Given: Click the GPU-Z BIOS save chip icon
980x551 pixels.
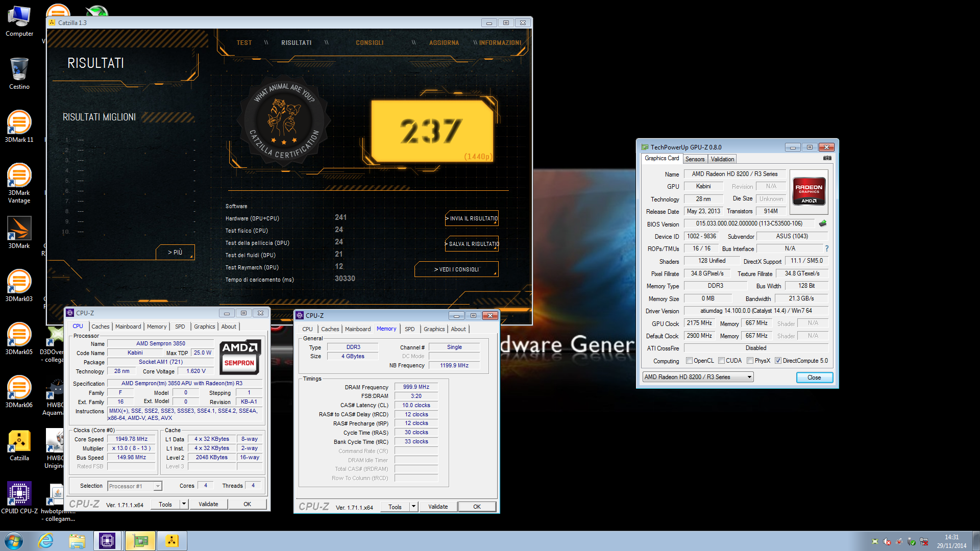Looking at the screenshot, I should 823,223.
